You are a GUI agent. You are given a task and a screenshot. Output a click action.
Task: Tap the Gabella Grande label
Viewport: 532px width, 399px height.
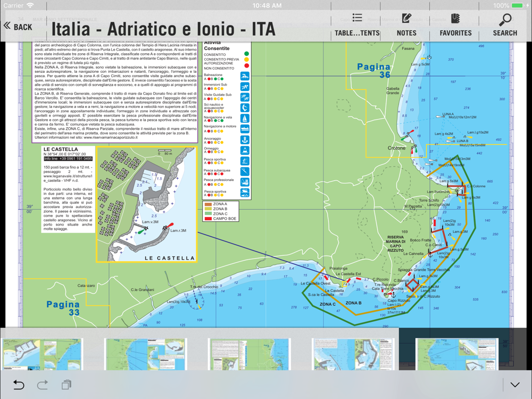click(x=393, y=90)
